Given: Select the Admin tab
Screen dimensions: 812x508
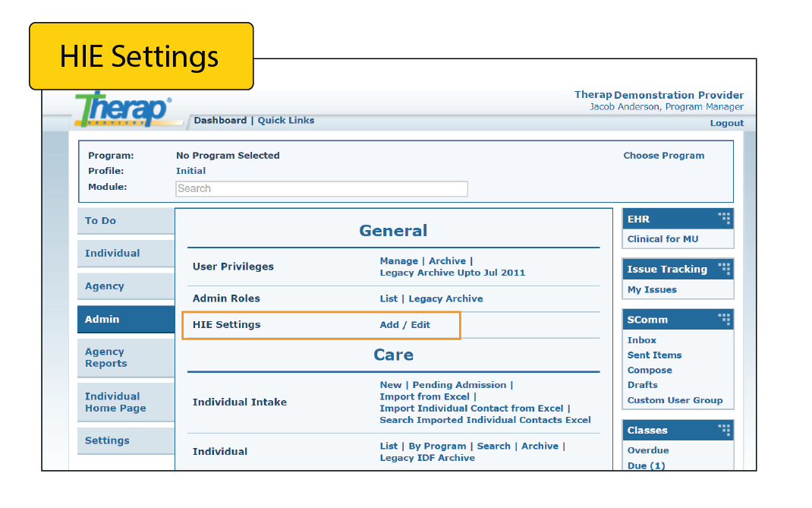Looking at the screenshot, I should click(126, 320).
